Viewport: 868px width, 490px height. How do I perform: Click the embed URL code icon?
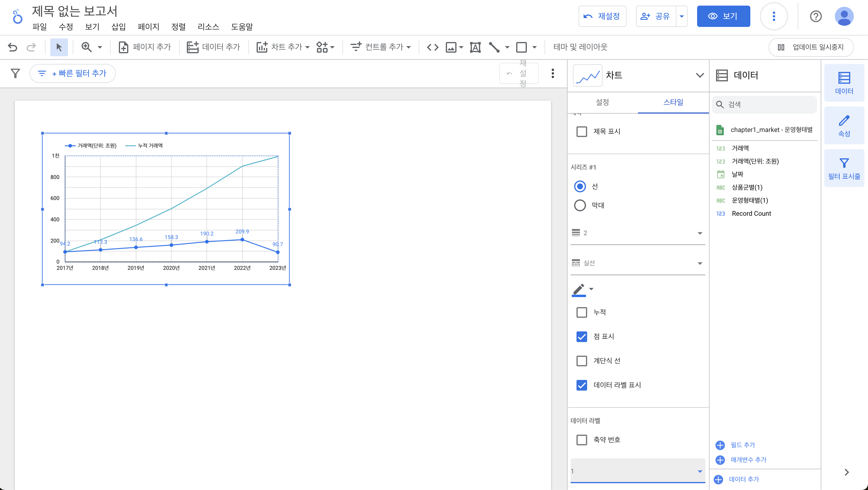[432, 47]
